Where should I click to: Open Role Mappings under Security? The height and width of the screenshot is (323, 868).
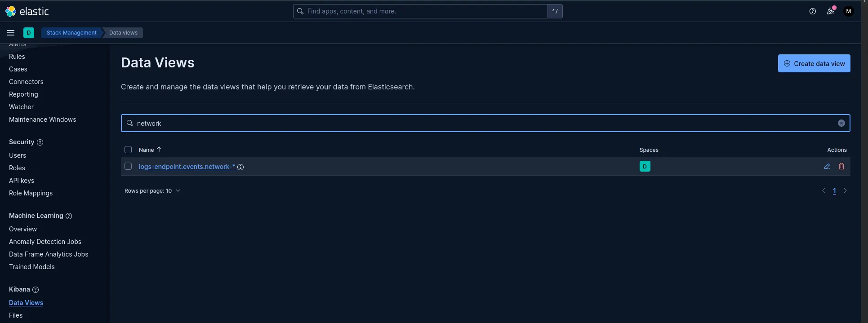31,193
